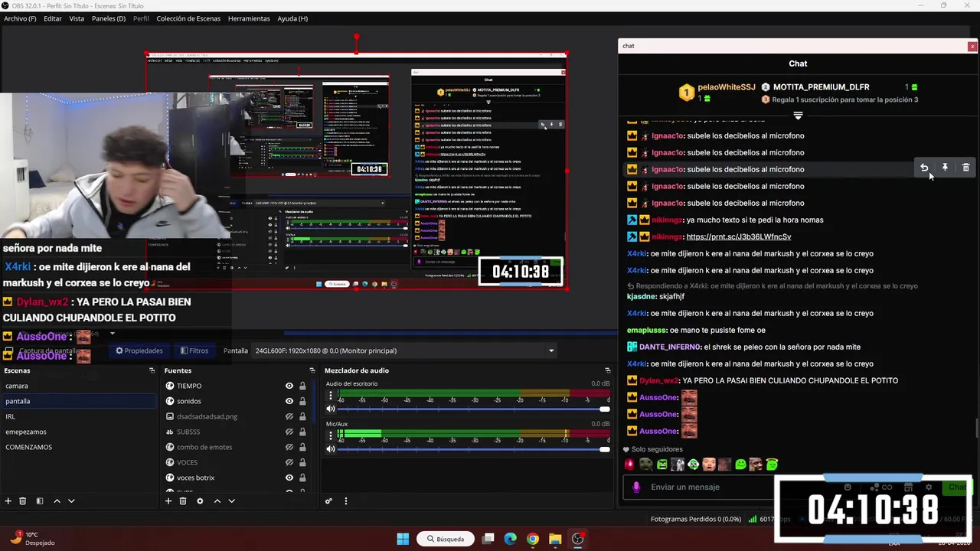
Task: Click lock icon for TIEMPO source
Action: coord(302,386)
